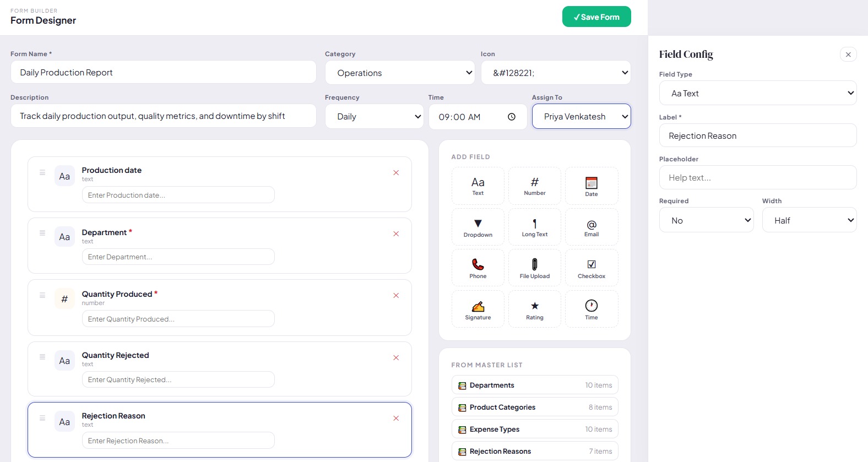Add a File Upload field
Image resolution: width=868 pixels, height=462 pixels.
[x=535, y=268]
